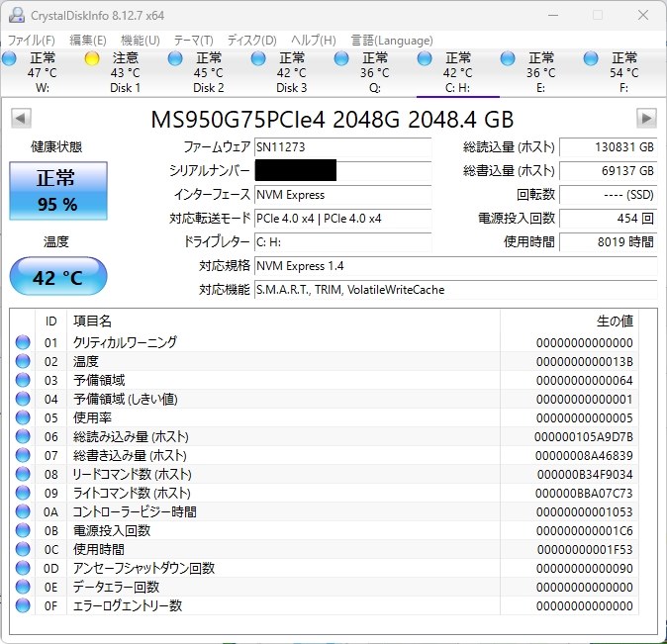Click total host reads value 130831 GB
This screenshot has width=667, height=644.
(x=609, y=147)
